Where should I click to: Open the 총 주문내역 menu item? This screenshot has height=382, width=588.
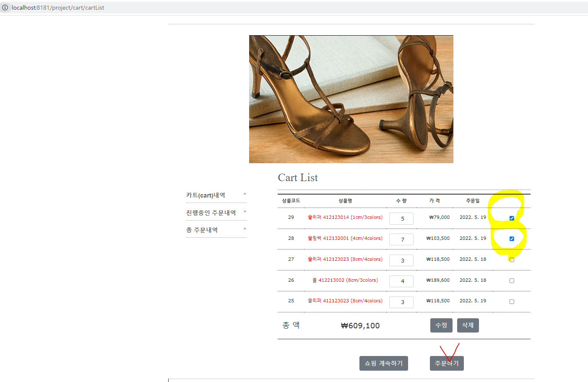[x=202, y=230]
